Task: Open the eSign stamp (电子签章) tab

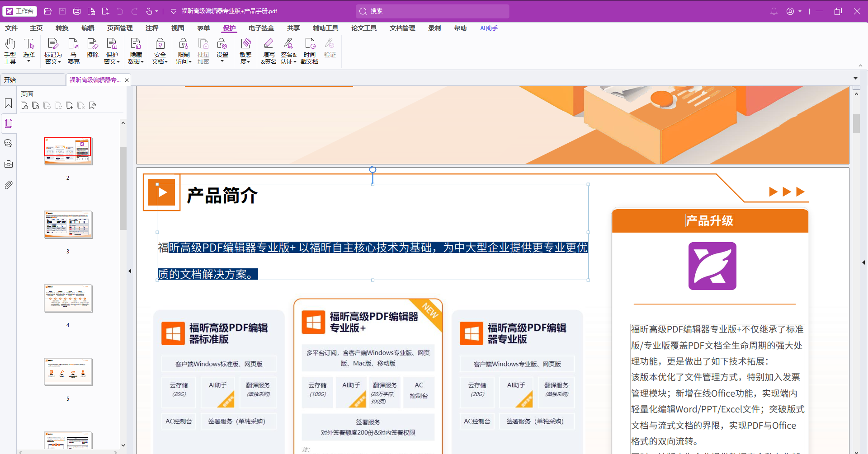Action: tap(261, 28)
